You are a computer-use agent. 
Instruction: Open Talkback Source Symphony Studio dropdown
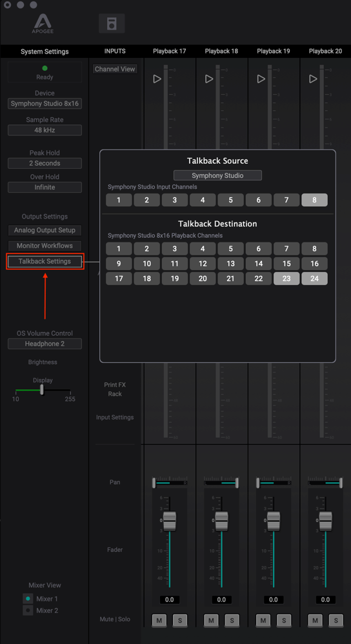217,175
